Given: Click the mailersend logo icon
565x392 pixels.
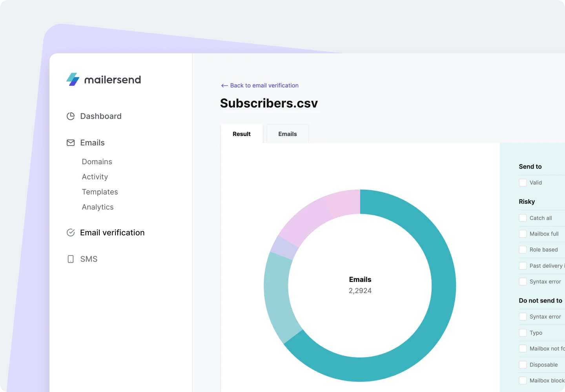Looking at the screenshot, I should point(73,79).
